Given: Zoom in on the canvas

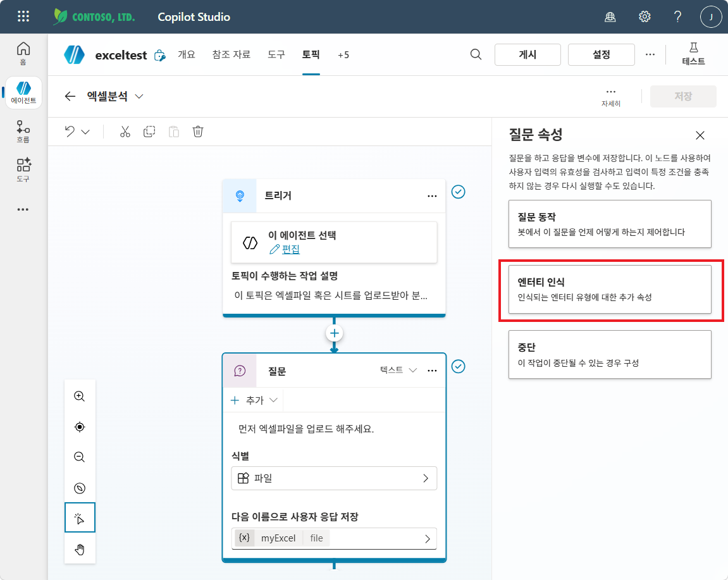Looking at the screenshot, I should [80, 396].
